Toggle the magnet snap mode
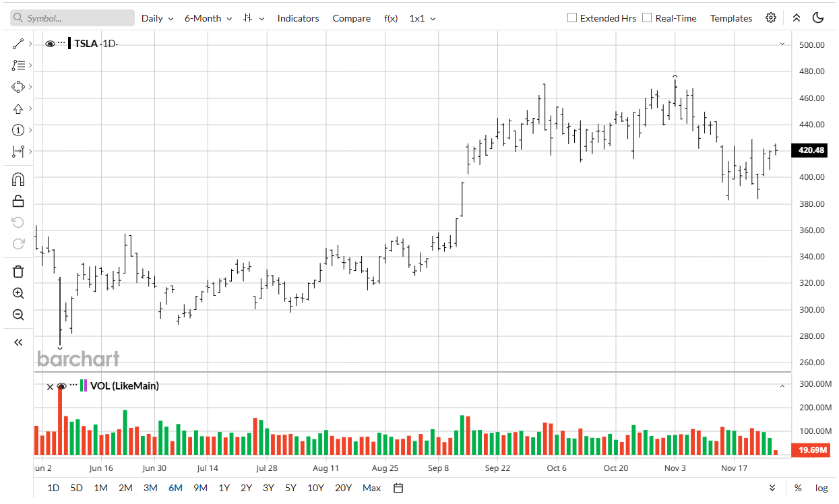 (x=18, y=179)
